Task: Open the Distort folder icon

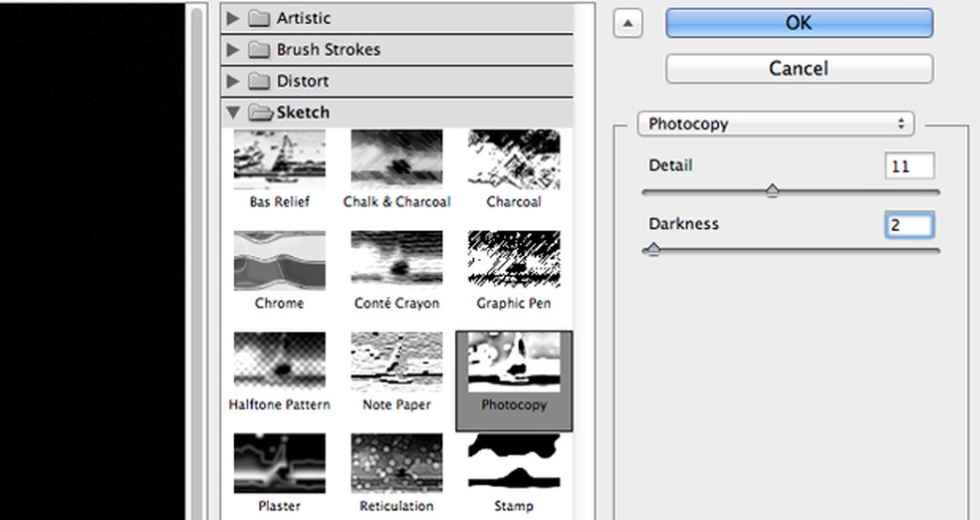Action: coord(259,81)
